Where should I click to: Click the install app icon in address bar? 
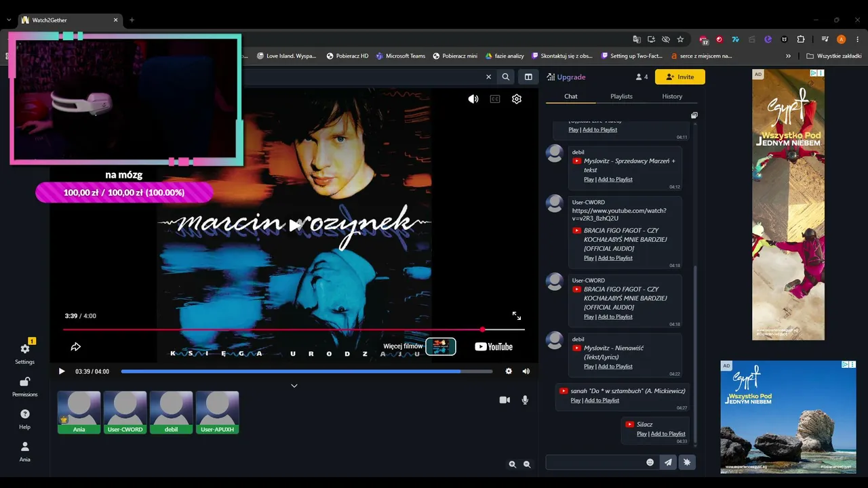(x=651, y=39)
